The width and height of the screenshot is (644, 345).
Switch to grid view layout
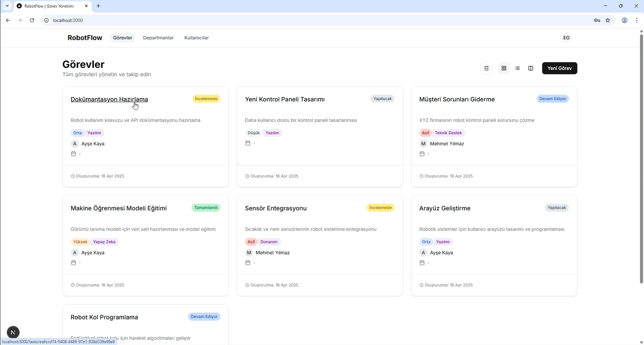tap(504, 68)
